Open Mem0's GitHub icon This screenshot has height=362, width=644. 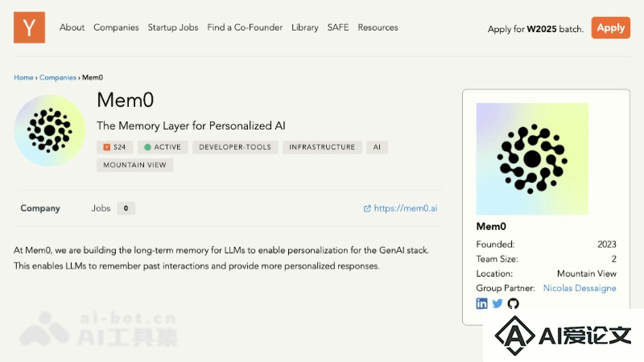point(513,303)
